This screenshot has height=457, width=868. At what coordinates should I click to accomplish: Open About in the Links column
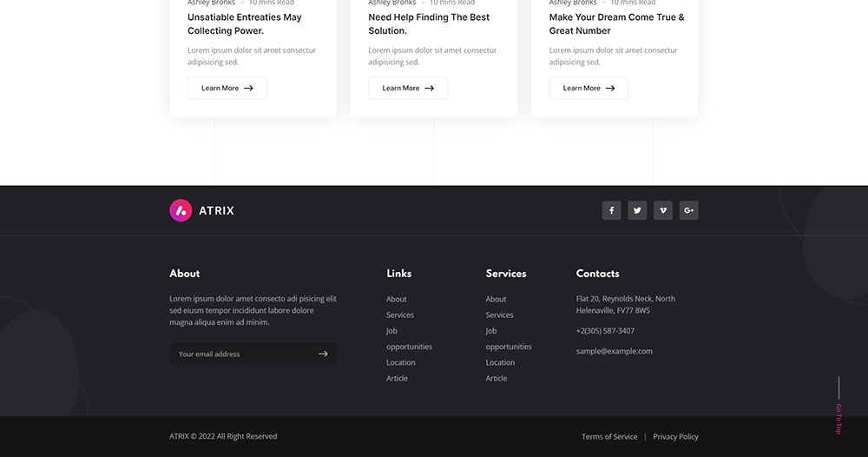pos(397,299)
